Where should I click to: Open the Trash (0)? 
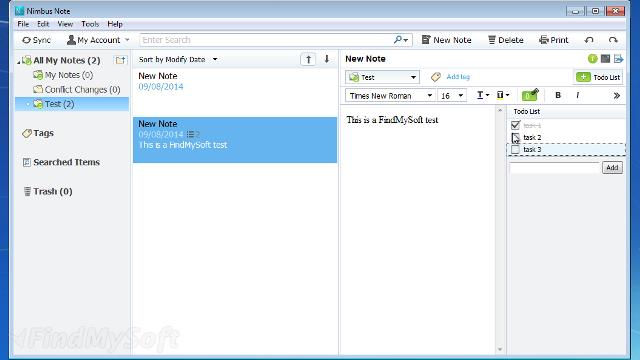pyautogui.click(x=53, y=191)
